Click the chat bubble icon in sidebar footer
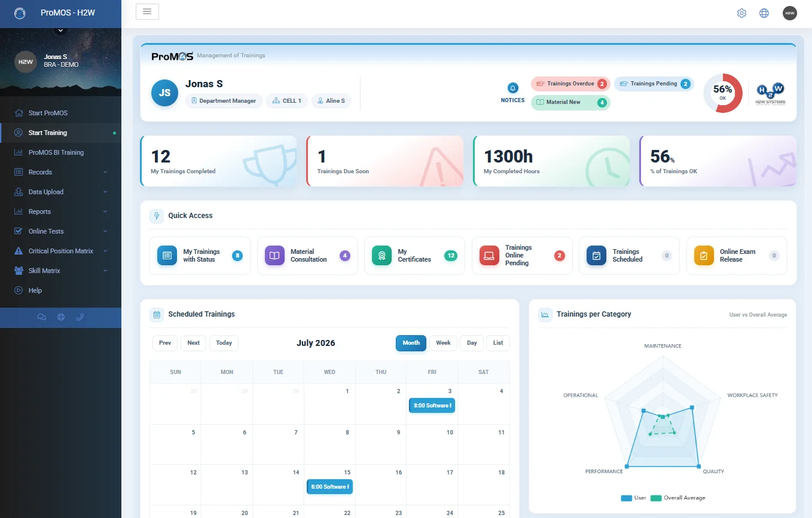Screen dimensions: 812x518 pos(41,317)
